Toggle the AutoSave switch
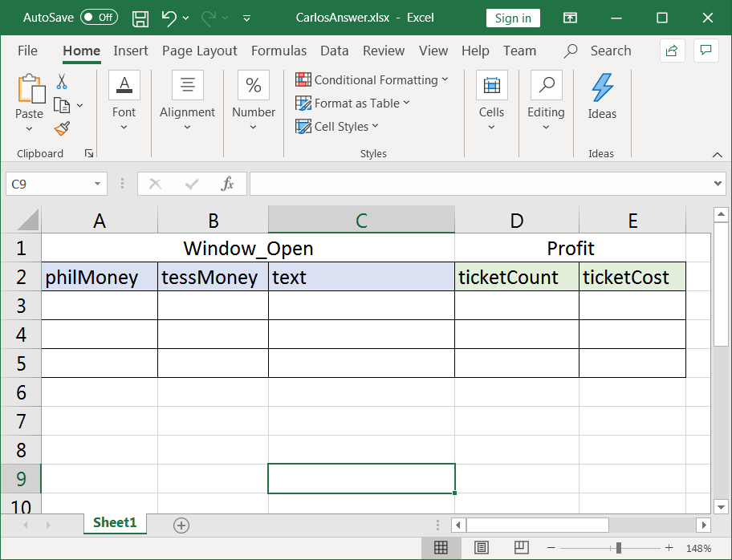732x560 pixels. 99,18
